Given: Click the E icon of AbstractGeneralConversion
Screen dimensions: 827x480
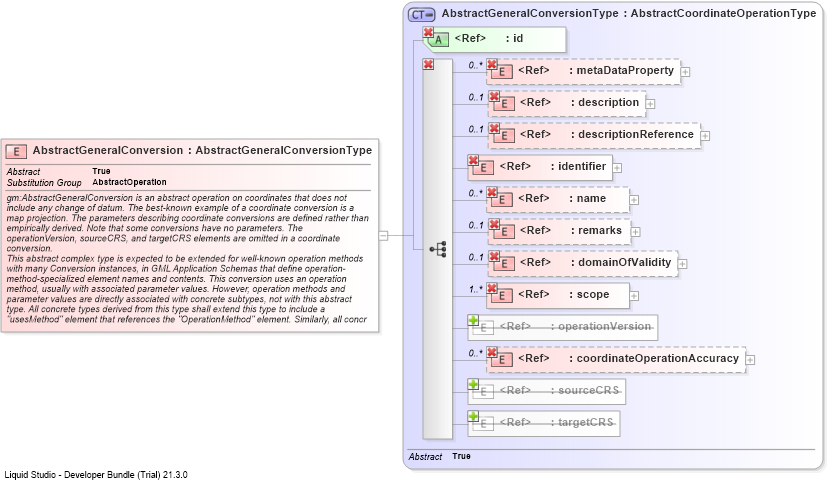Looking at the screenshot, I should click(x=16, y=152).
